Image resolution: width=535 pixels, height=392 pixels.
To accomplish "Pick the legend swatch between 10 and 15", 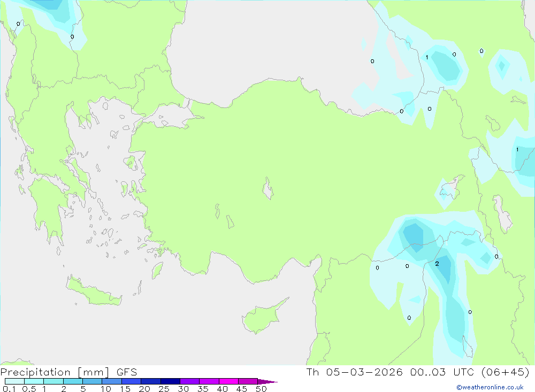I will pos(112,381).
